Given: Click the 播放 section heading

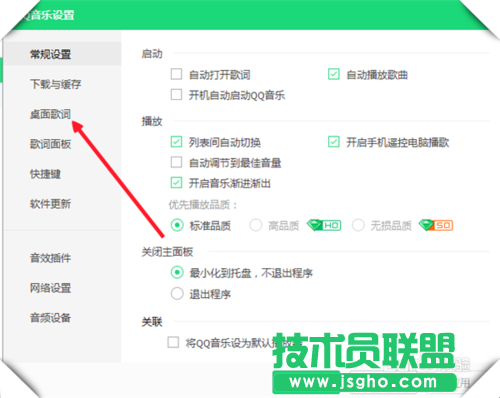Looking at the screenshot, I should tap(152, 121).
